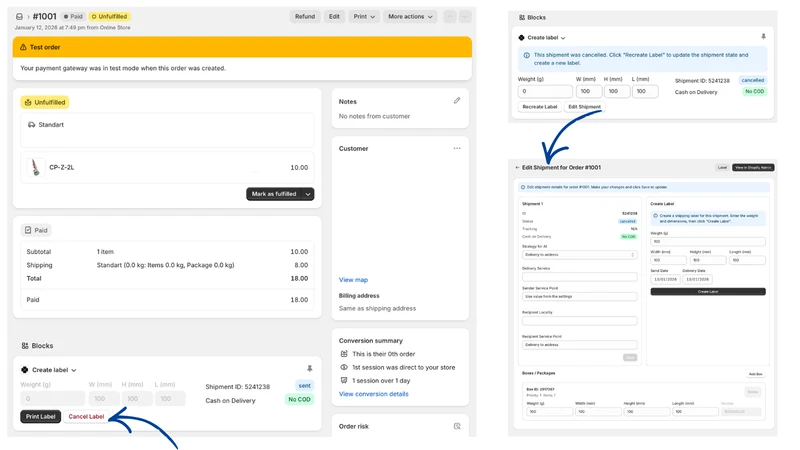Click the icon beside '1 session over 1 day'

(344, 380)
